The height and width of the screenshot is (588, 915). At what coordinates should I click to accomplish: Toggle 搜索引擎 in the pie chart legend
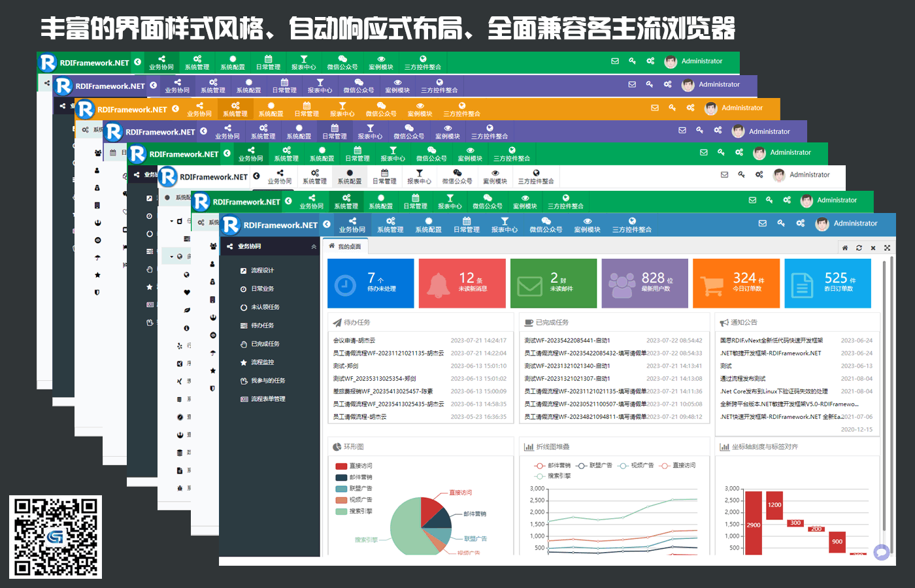pyautogui.click(x=354, y=512)
